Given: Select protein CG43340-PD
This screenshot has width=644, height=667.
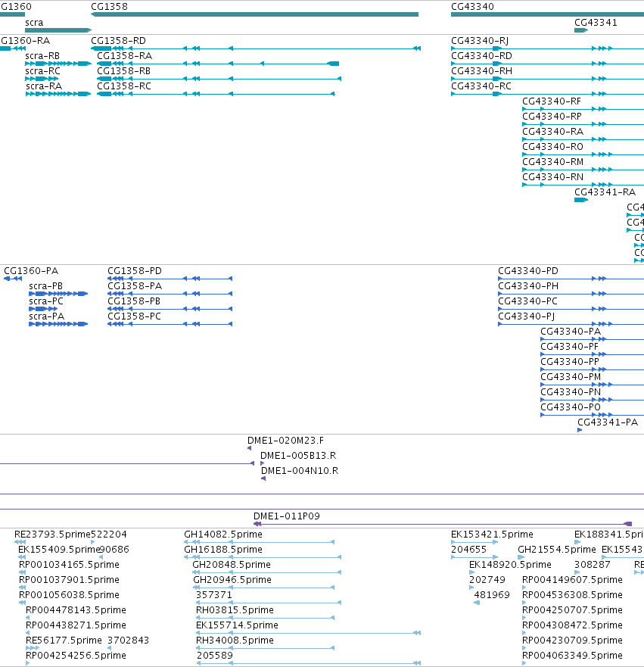Looking at the screenshot, I should [528, 271].
